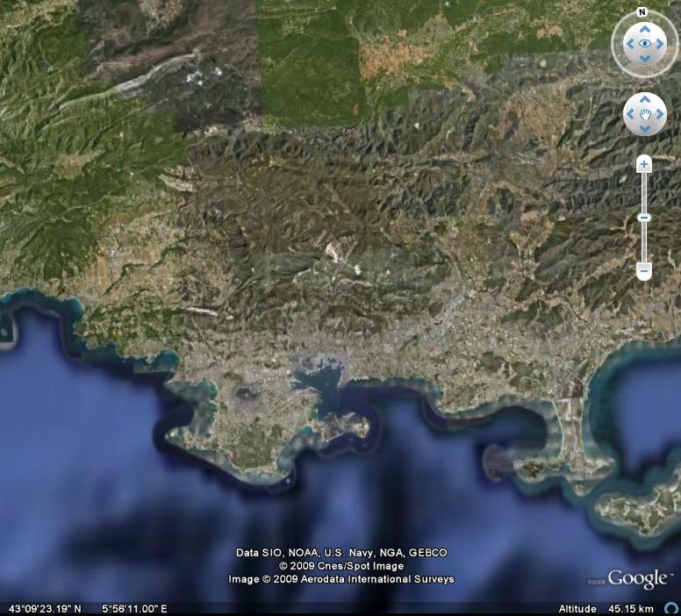Click the North 'N' compass marker
This screenshot has height=616, width=681.
[x=642, y=12]
